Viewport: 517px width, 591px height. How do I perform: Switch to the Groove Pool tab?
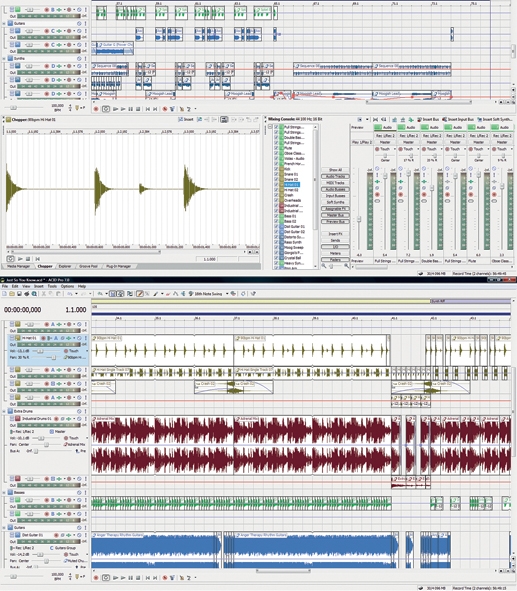[88, 266]
